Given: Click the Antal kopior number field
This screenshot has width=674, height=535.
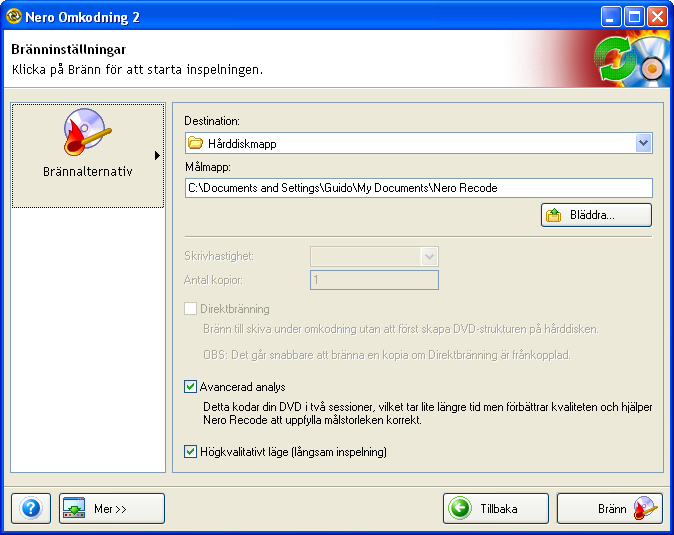Looking at the screenshot, I should [x=374, y=280].
